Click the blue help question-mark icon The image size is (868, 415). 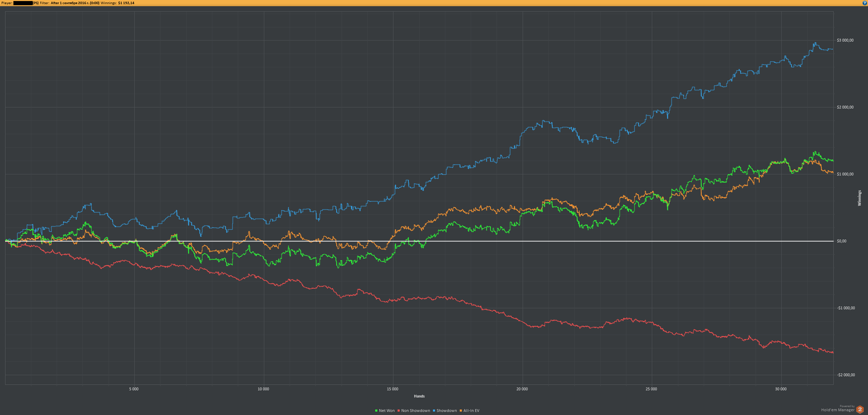coord(865,3)
